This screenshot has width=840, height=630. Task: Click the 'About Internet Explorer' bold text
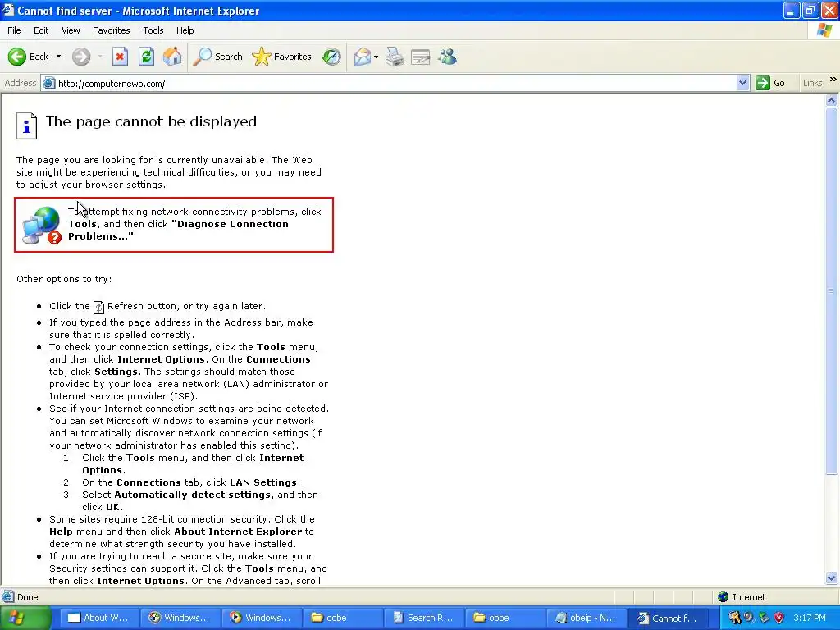[238, 532]
